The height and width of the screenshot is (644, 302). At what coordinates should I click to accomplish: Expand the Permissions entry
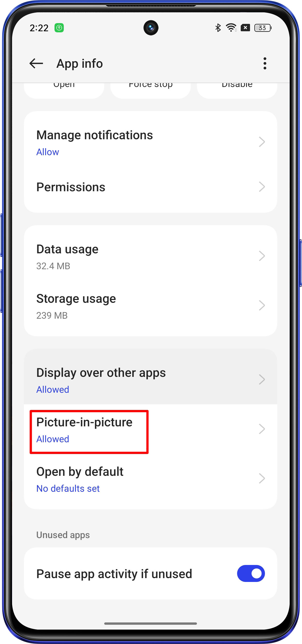150,187
